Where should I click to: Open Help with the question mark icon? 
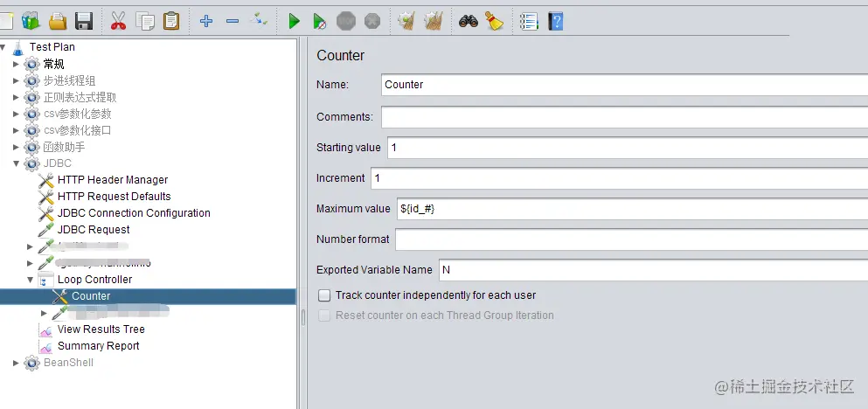pos(555,21)
